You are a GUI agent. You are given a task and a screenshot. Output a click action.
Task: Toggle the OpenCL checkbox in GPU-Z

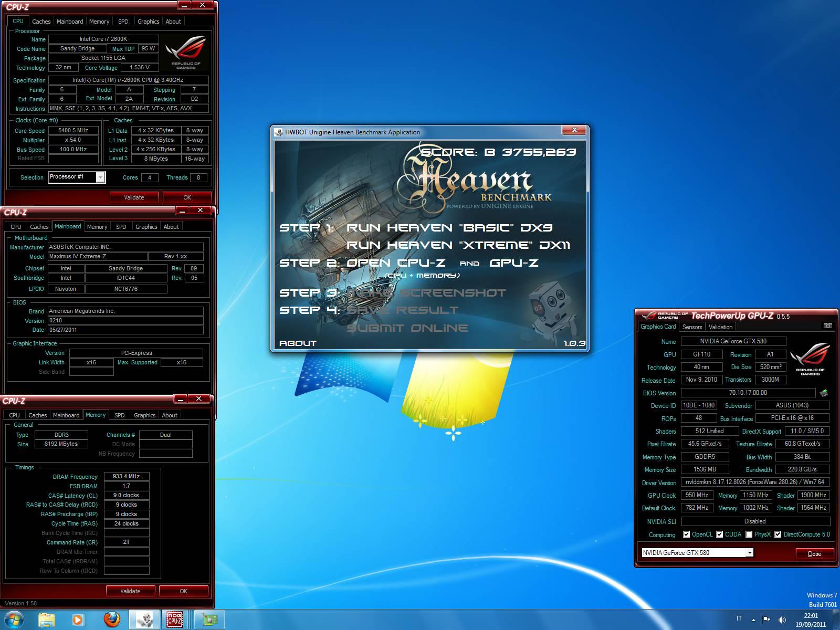(686, 534)
